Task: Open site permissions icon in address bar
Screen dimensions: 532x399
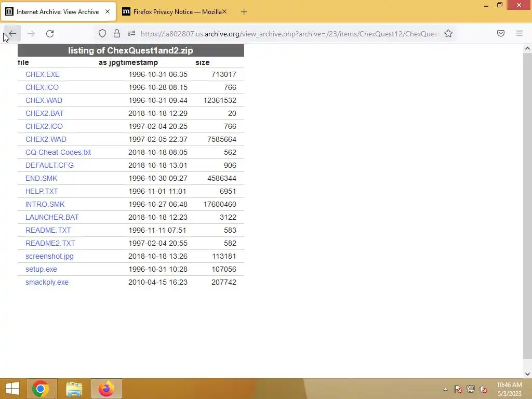Action: point(131,33)
